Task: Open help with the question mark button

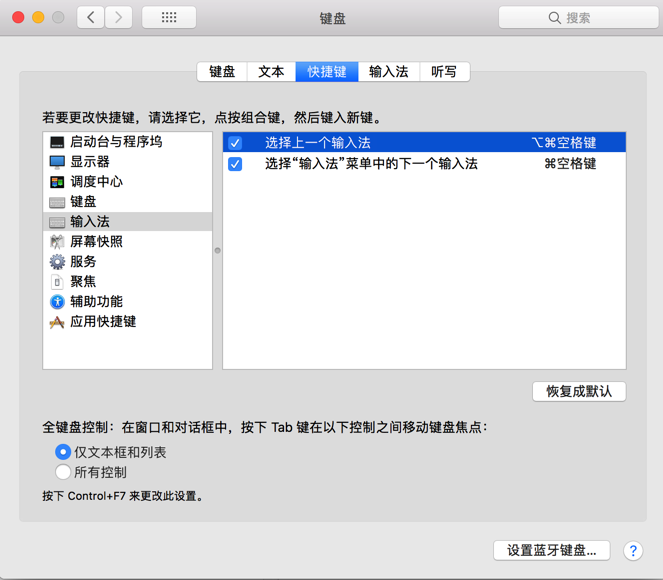Action: click(x=633, y=551)
